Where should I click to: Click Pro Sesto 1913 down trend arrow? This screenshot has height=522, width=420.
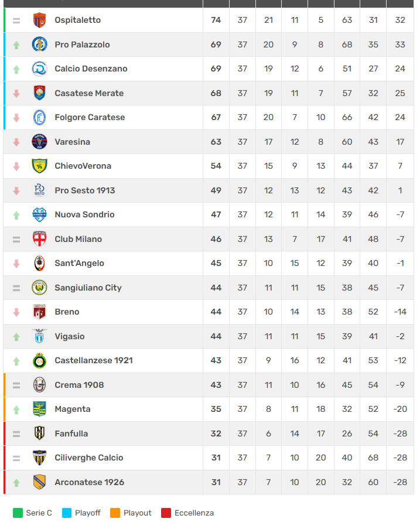[x=16, y=190]
